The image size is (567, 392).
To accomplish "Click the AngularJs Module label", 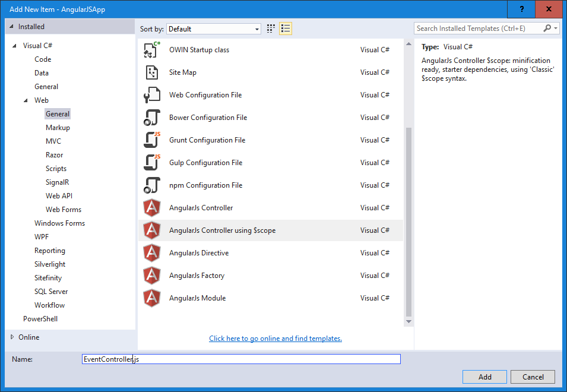I will [x=198, y=298].
